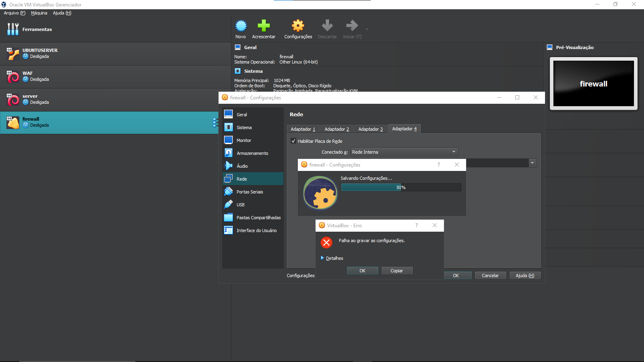Select the WAF machine icon
The width and height of the screenshot is (644, 362).
pos(13,76)
